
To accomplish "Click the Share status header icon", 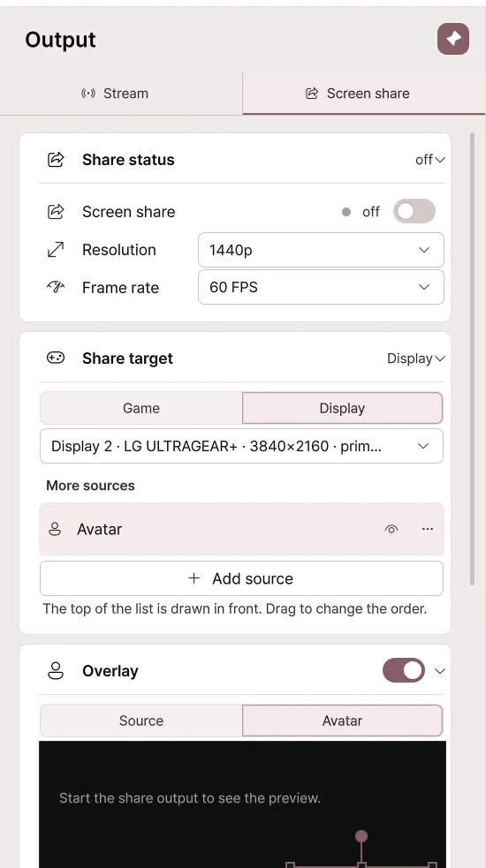I will click(x=56, y=160).
